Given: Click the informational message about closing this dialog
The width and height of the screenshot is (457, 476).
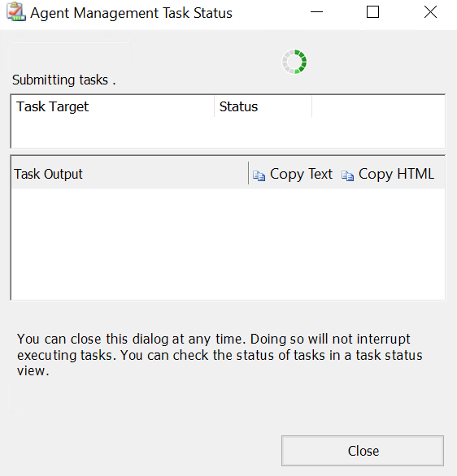Looking at the screenshot, I should click(220, 355).
